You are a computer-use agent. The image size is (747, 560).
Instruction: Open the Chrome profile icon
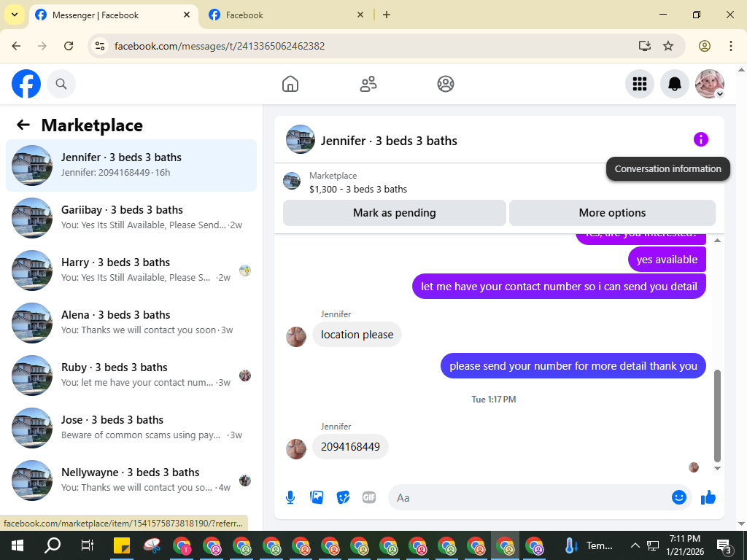tap(705, 46)
